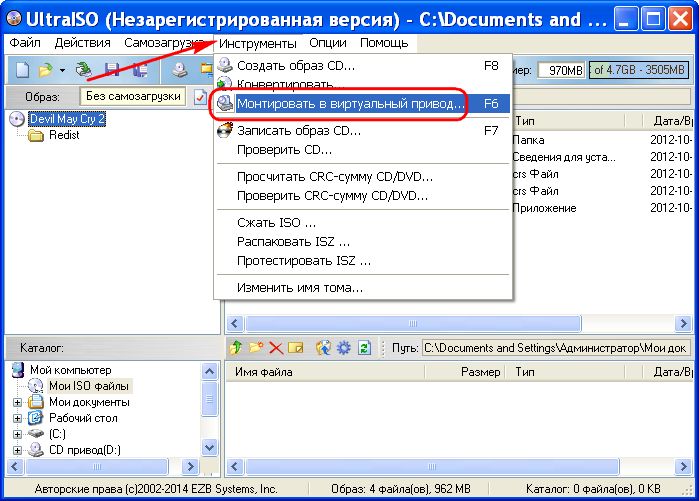
Task: Expand the Мои документы tree node
Action: click(x=17, y=402)
